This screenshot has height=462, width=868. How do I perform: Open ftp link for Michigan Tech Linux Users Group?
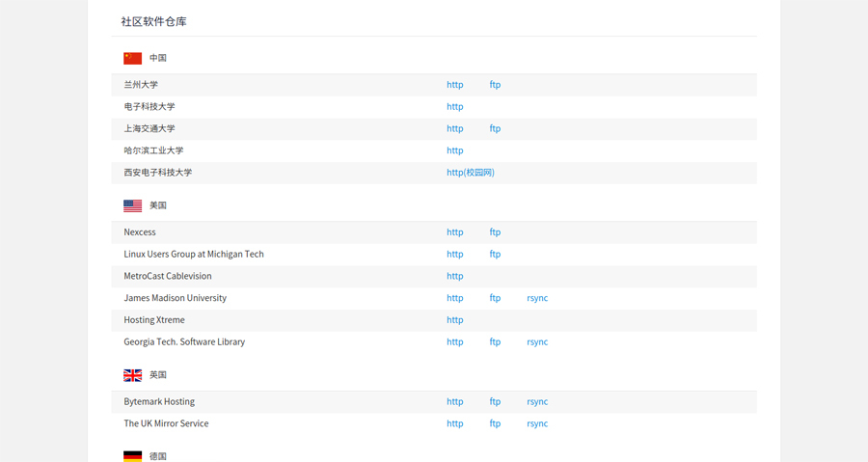coord(495,254)
